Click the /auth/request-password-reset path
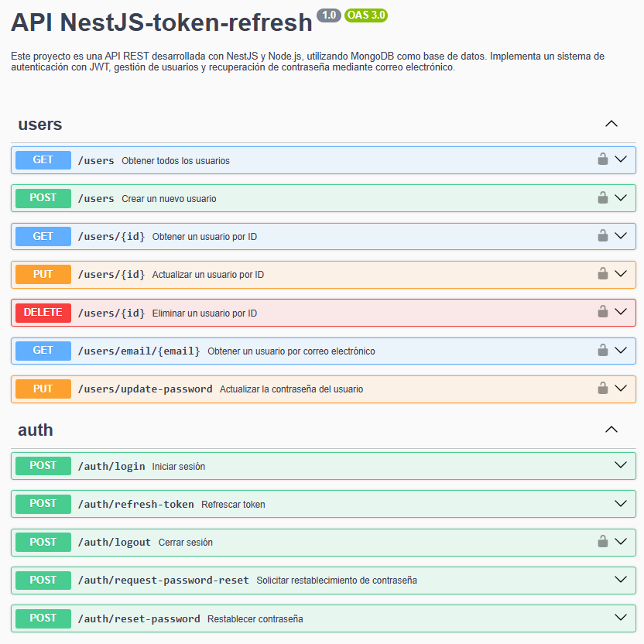This screenshot has width=644, height=644. click(x=163, y=581)
